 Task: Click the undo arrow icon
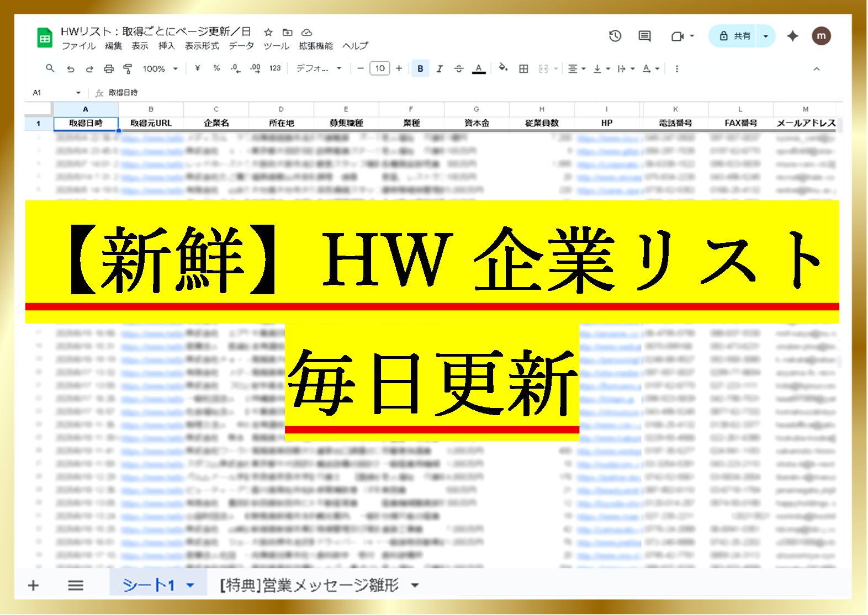point(71,69)
